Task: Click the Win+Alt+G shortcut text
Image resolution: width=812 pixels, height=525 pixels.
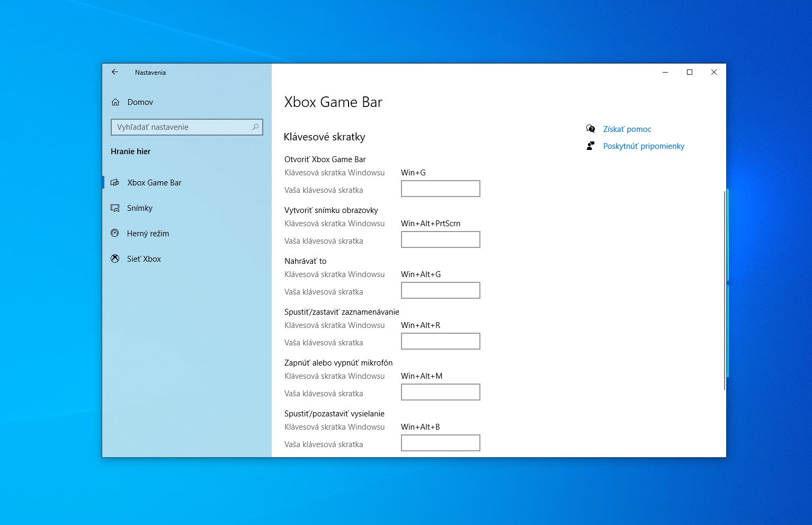Action: [421, 274]
